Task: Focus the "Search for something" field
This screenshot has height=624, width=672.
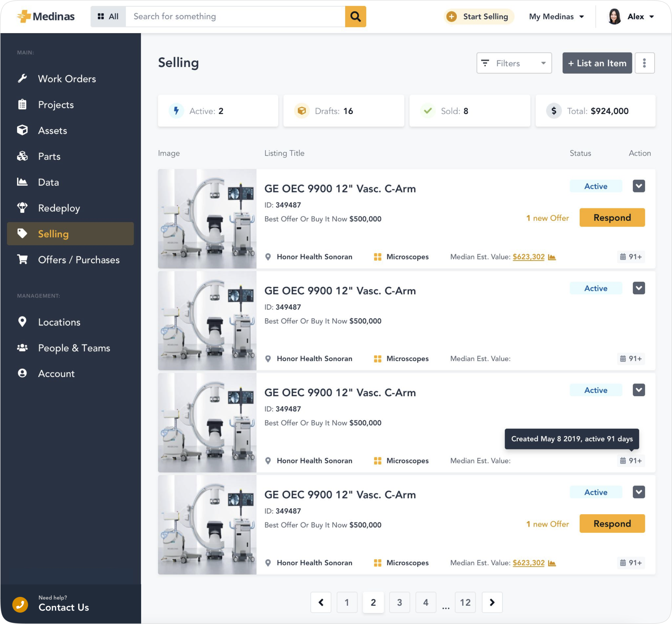Action: pos(235,16)
